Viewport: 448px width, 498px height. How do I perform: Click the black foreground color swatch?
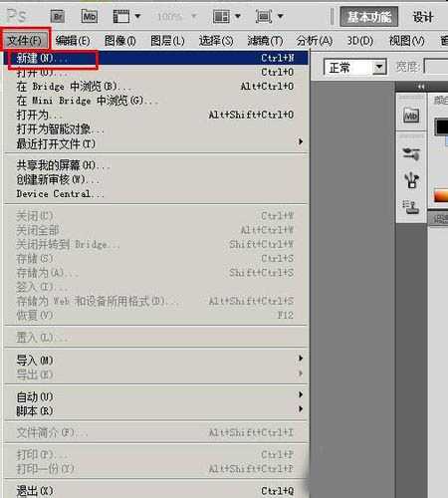tap(441, 126)
